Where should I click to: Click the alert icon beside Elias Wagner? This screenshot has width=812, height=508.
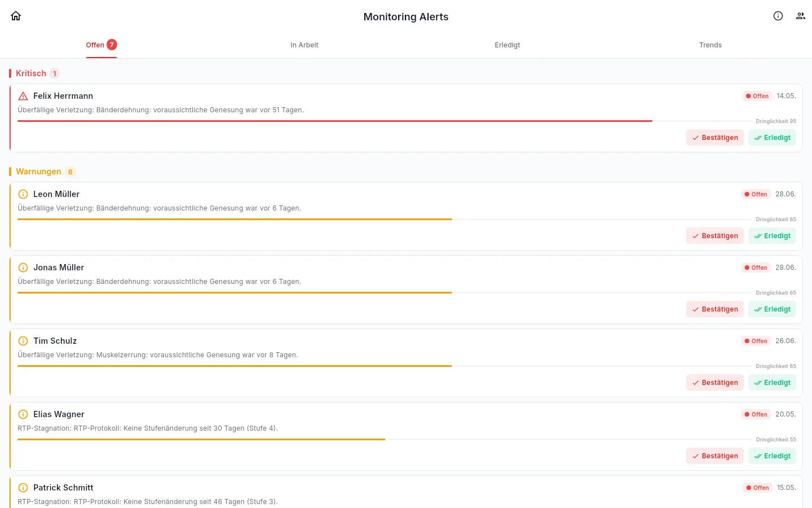coord(23,414)
